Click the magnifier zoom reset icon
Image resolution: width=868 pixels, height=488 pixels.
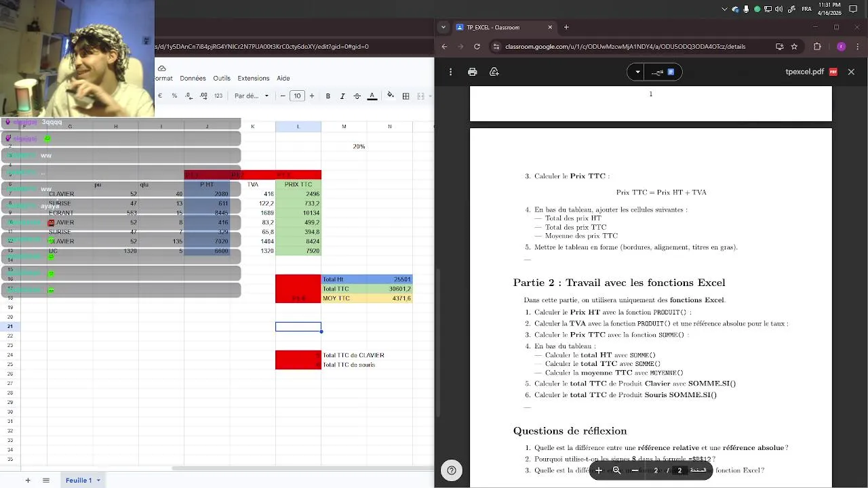tap(616, 470)
